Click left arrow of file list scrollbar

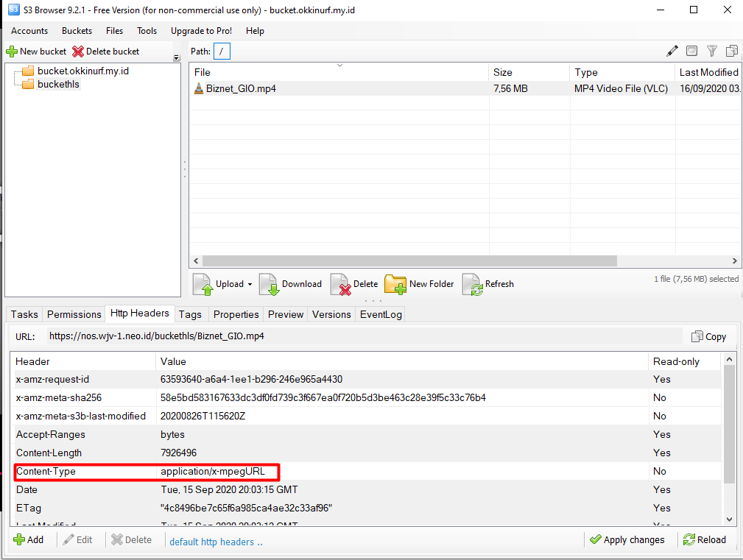[196, 260]
